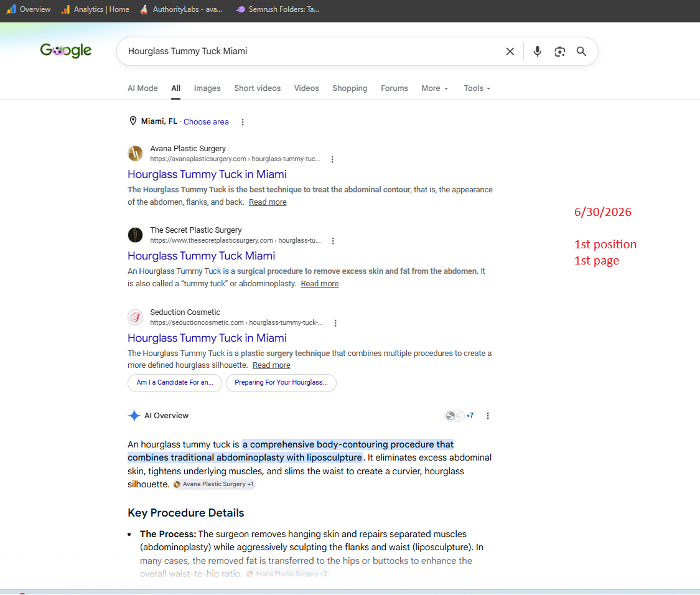Viewport: 700px width, 595px height.
Task: Start voice search with microphone icon
Action: click(538, 52)
